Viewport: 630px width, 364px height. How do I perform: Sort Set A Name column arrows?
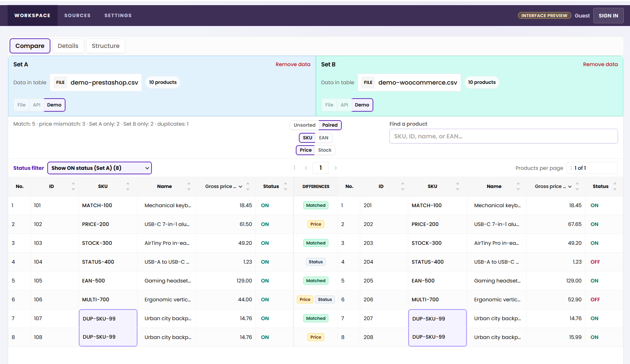point(189,186)
